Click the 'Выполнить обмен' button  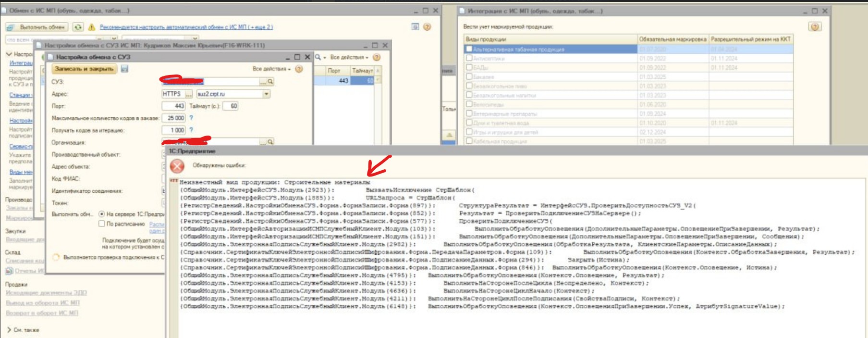(38, 27)
